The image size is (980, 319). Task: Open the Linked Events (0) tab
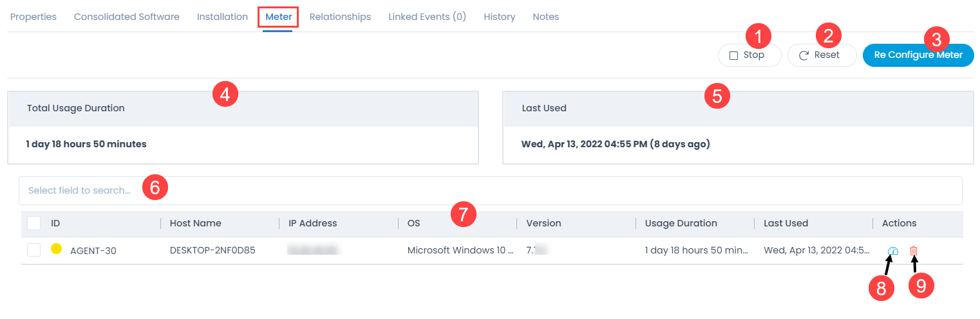pos(427,17)
